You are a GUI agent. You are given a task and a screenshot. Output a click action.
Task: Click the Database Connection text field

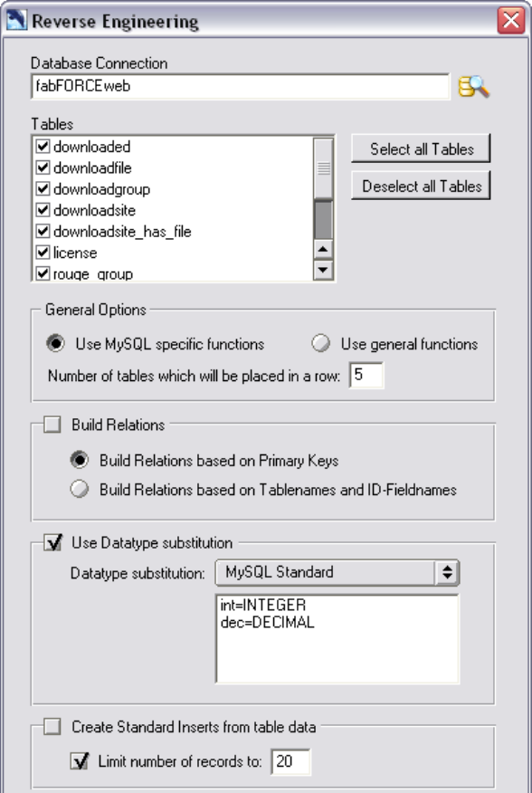click(240, 87)
